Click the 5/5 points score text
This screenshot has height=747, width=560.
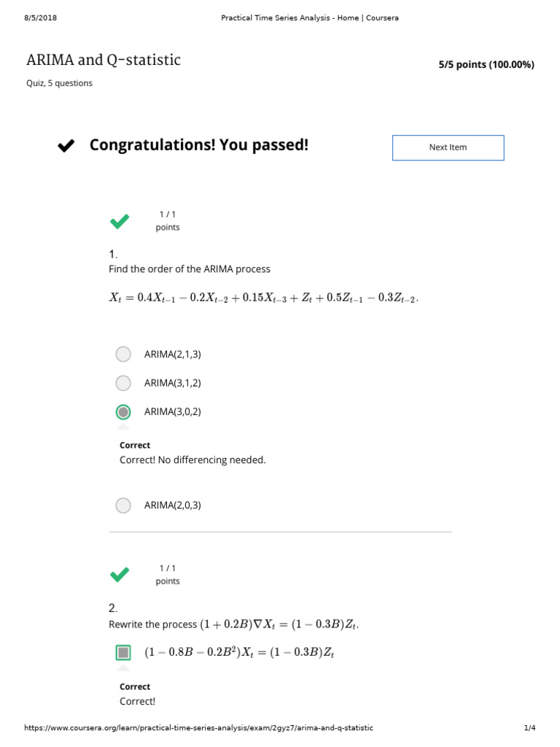click(x=486, y=65)
